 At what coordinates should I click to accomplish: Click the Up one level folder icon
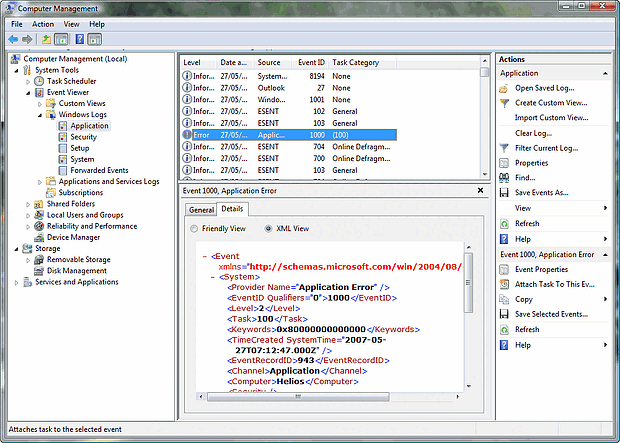coord(46,39)
